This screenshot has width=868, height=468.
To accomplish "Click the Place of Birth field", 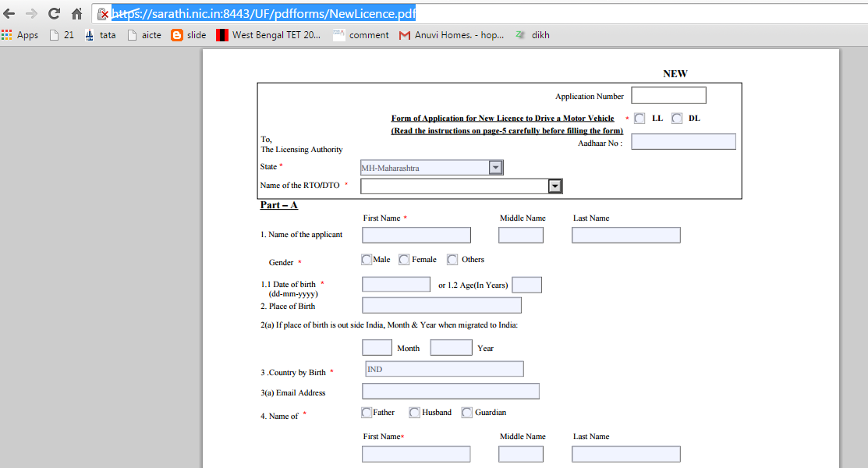I will tap(441, 305).
